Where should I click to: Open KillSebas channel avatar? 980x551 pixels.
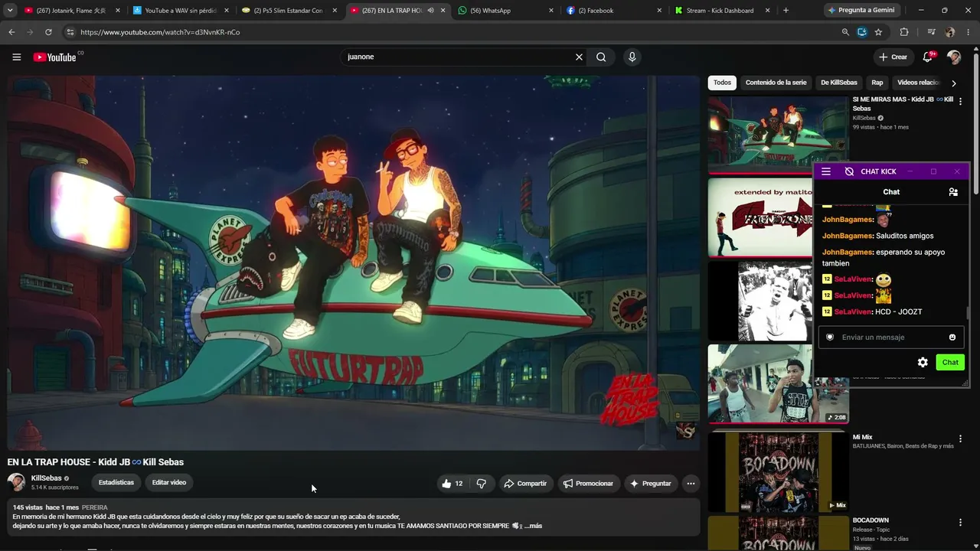(16, 482)
